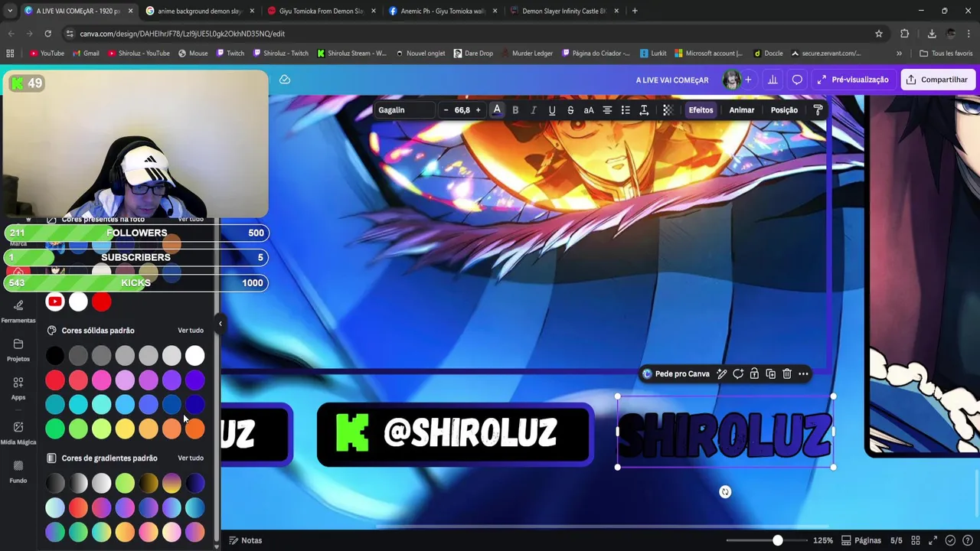Switch to the Demon Slayer Infinity Castle tab
The image size is (980, 551).
pos(563,11)
